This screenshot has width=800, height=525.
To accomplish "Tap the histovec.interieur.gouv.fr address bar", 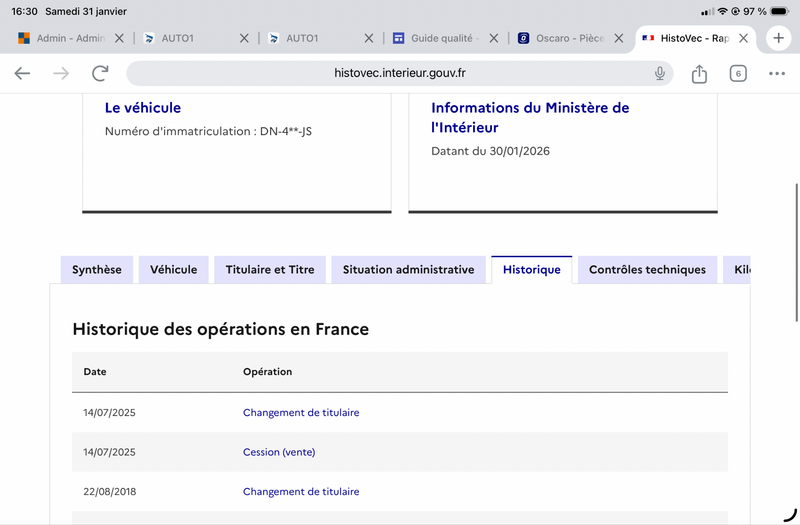I will pyautogui.click(x=400, y=73).
